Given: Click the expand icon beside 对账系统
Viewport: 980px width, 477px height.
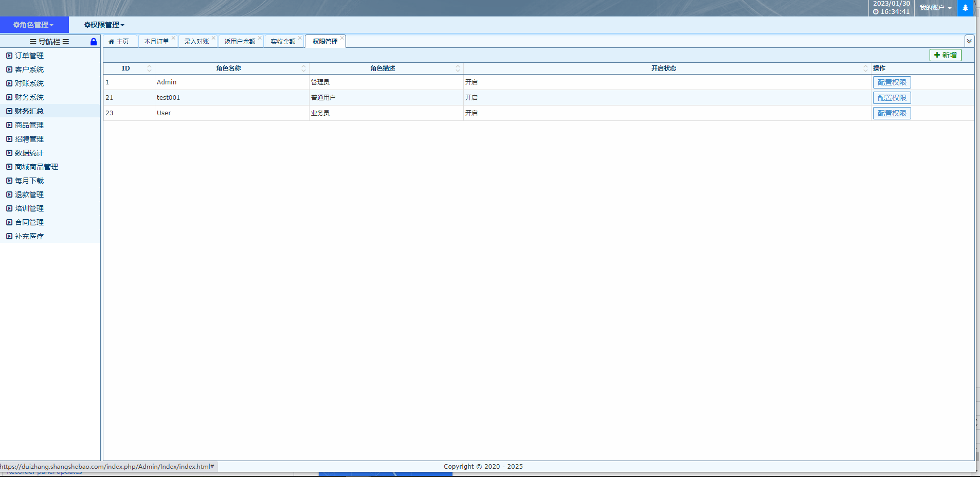Looking at the screenshot, I should (x=9, y=83).
